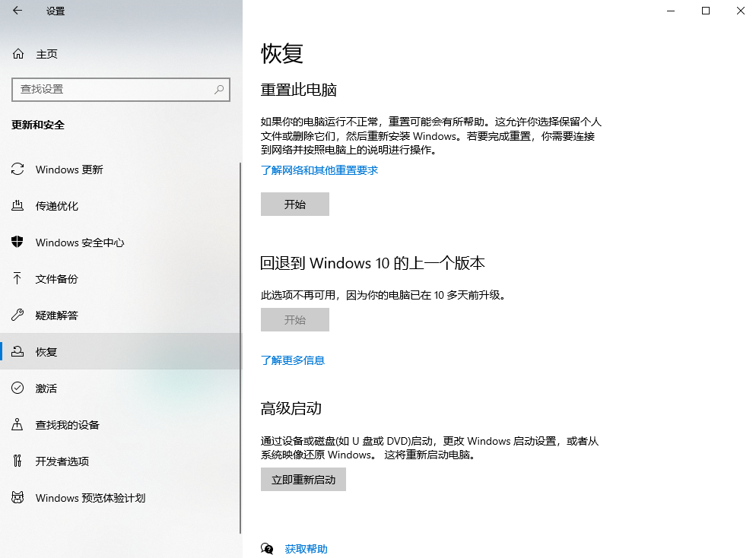
Task: Select the Windows 更新 sidebar icon
Action: point(19,170)
